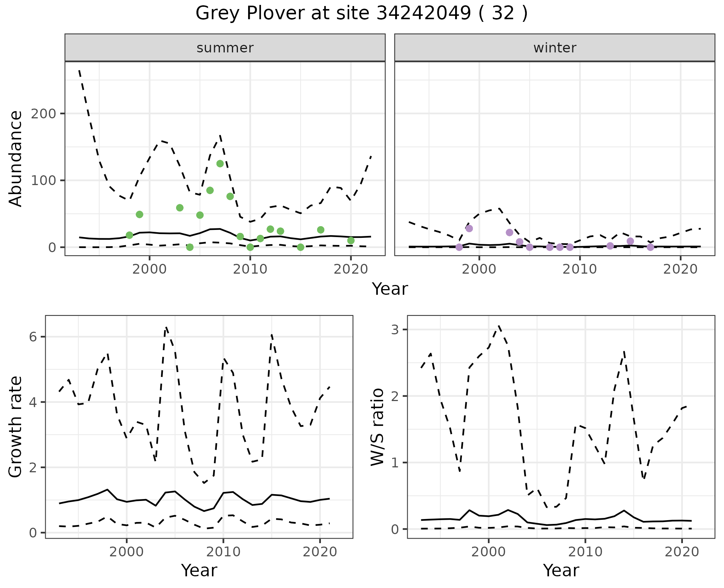Click the rightmost green summer data point
Viewport: 724px width, 588px height.
pos(351,240)
